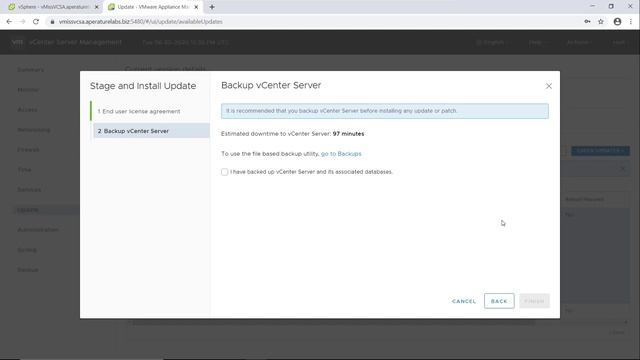Close the Update VMware Appliance tab
This screenshot has height=360, width=640.
point(196,7)
